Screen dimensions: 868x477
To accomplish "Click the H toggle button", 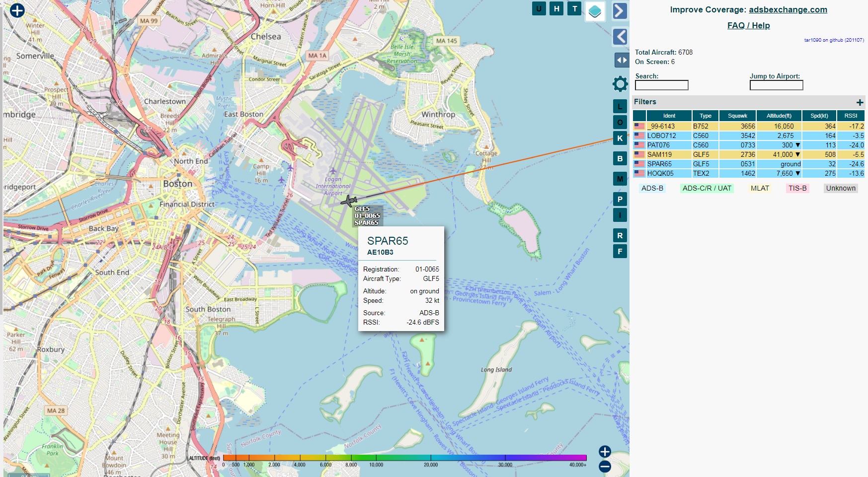I will (556, 8).
